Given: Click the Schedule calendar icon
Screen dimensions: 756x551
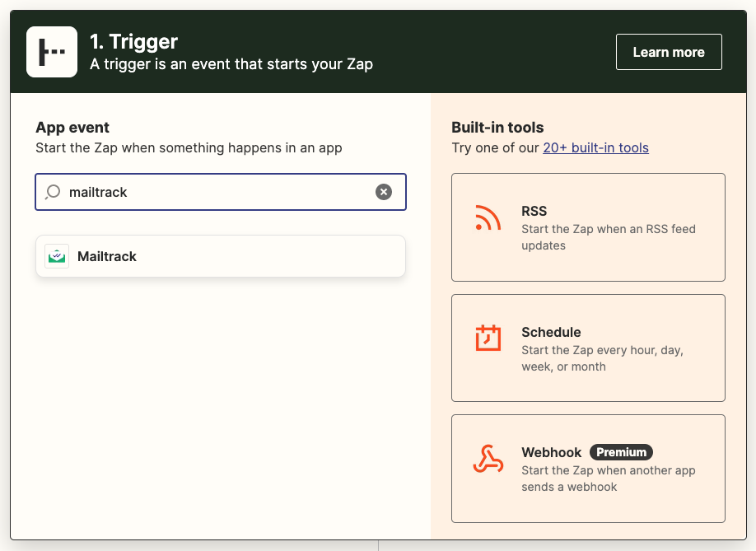Looking at the screenshot, I should pos(488,339).
